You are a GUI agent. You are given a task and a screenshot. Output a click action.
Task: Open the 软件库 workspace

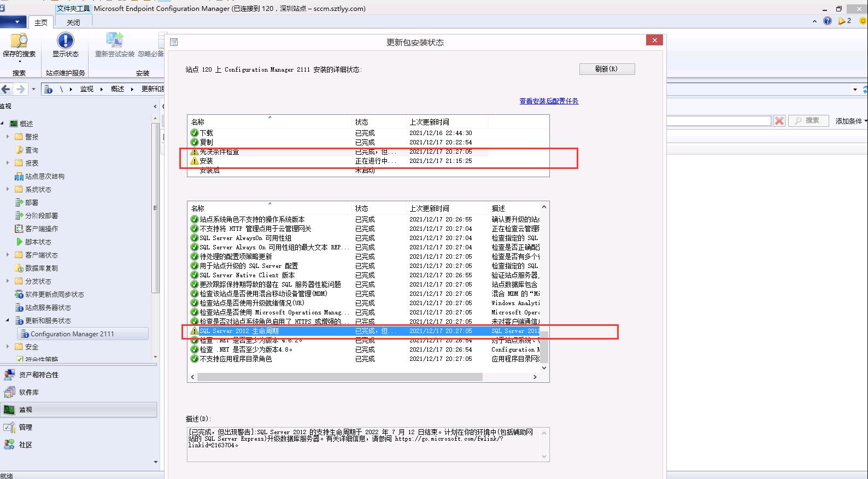tap(79, 392)
